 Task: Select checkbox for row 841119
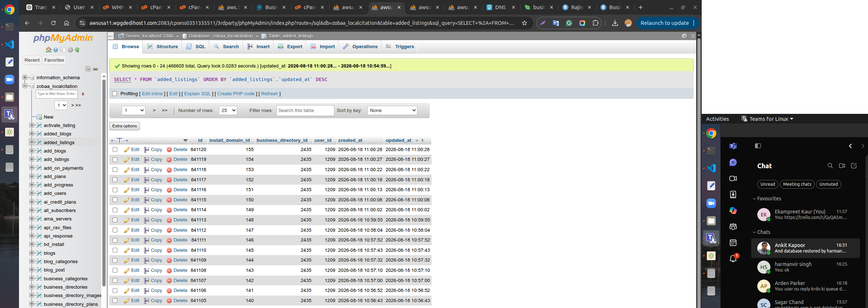[115, 159]
